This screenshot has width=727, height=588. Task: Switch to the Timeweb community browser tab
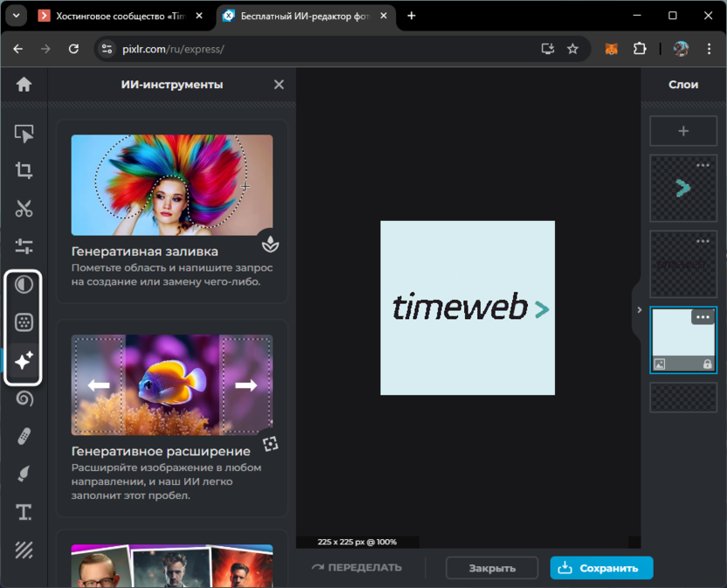121,16
